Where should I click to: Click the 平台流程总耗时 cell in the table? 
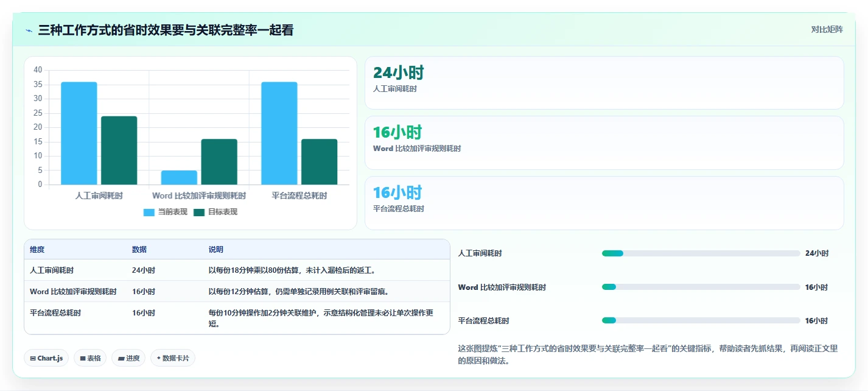55,313
